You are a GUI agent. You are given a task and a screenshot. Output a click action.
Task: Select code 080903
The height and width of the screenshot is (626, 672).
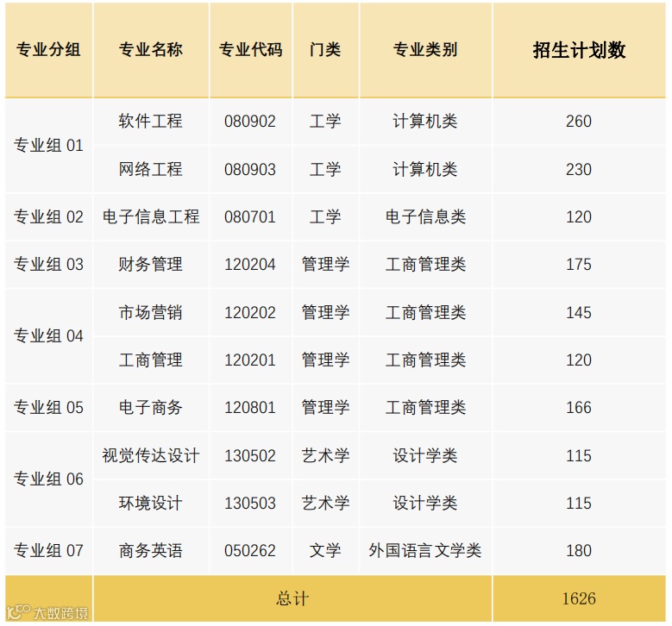[250, 169]
